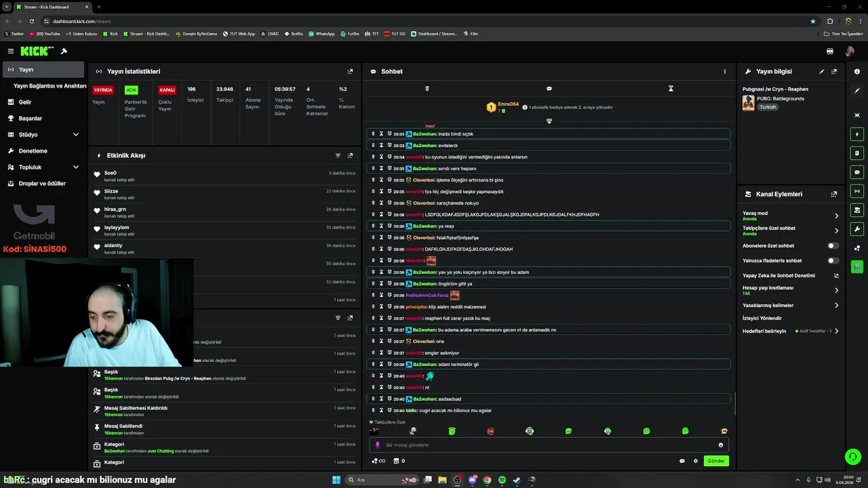868x488 pixels.
Task: Toggle Abonelere özel sohbet
Action: pos(833,246)
